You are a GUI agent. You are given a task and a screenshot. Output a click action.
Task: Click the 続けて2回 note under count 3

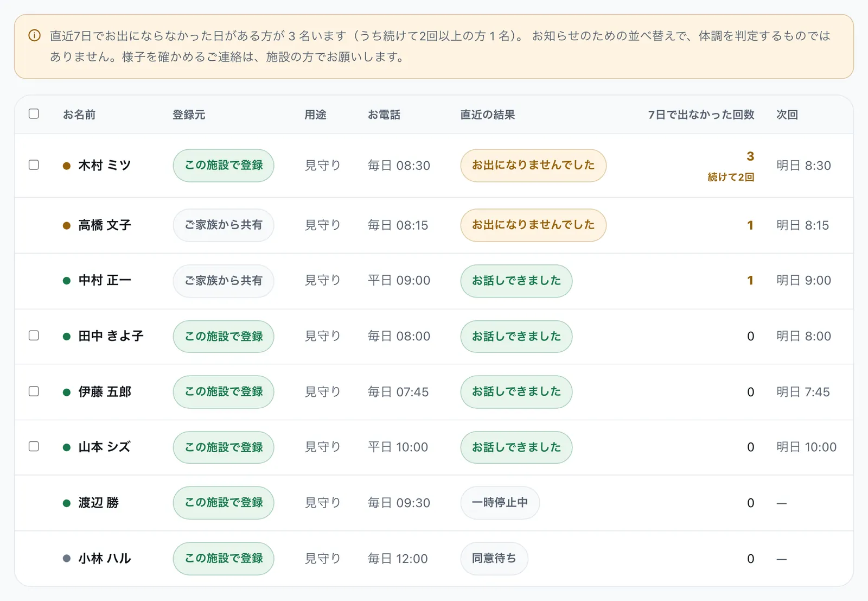pyautogui.click(x=731, y=178)
